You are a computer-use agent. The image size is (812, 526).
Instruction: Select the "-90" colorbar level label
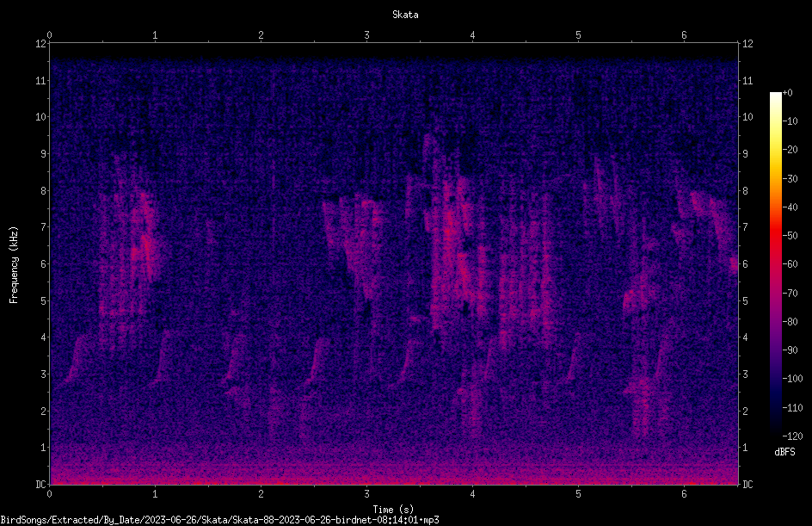click(x=790, y=350)
